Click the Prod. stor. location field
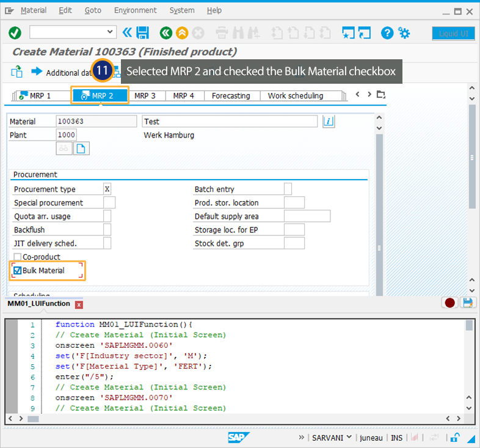480x448 pixels. click(294, 202)
